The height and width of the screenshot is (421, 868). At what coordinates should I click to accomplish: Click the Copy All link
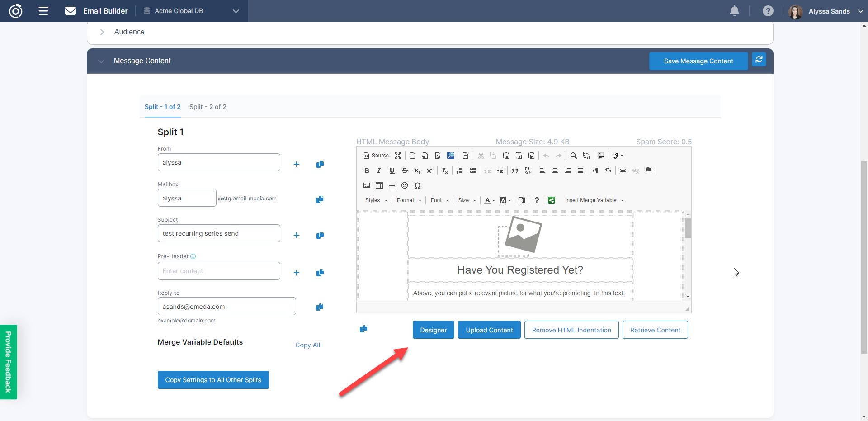307,345
